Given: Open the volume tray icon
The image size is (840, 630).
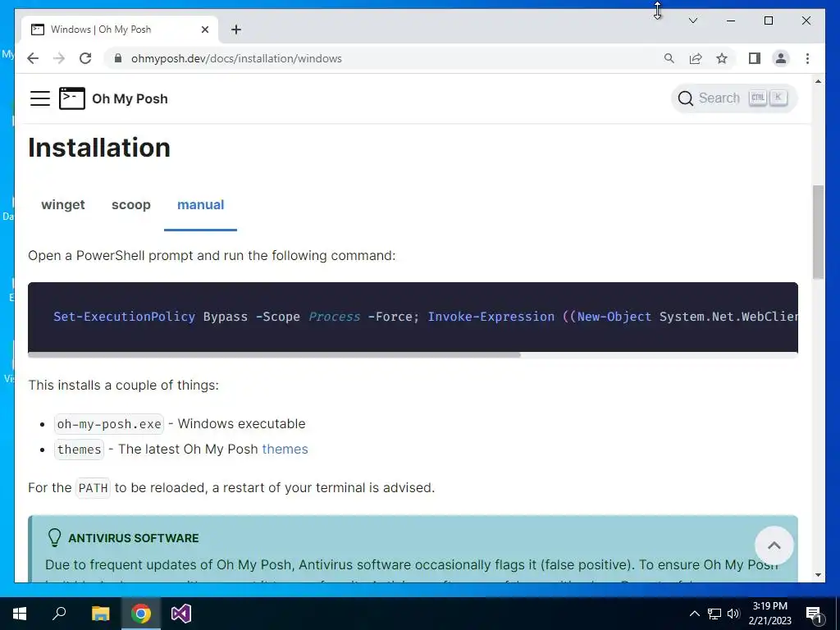Looking at the screenshot, I should pyautogui.click(x=733, y=614).
